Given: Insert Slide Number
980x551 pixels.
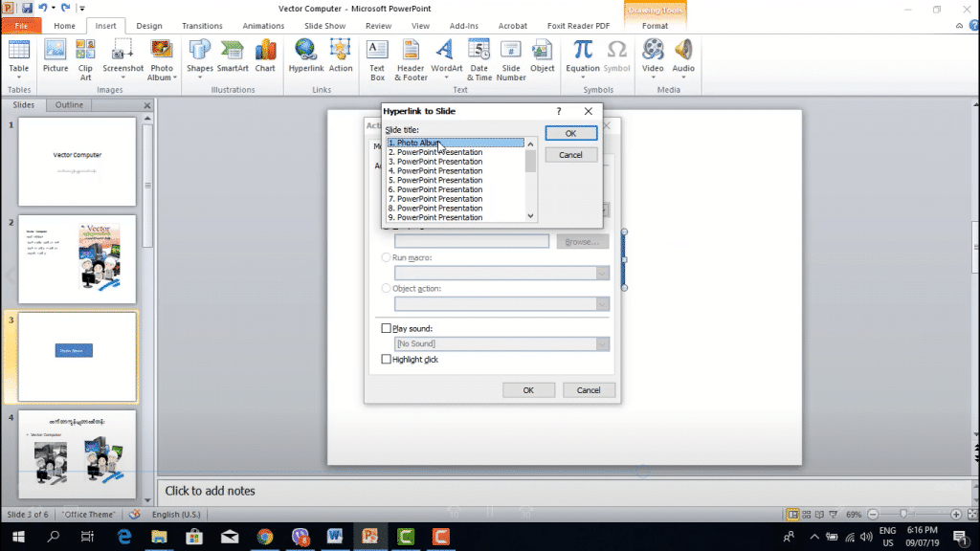Looking at the screenshot, I should [511, 59].
